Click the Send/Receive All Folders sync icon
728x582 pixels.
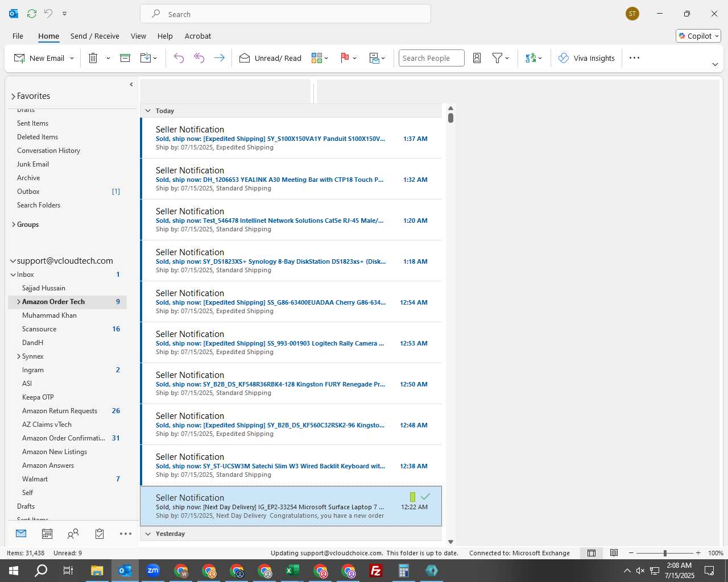coord(32,13)
